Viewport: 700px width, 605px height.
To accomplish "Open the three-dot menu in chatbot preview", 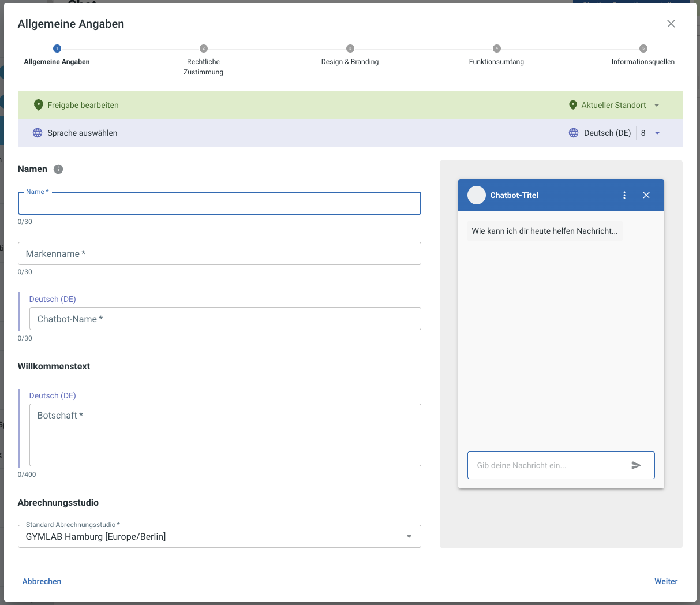I will pos(624,195).
